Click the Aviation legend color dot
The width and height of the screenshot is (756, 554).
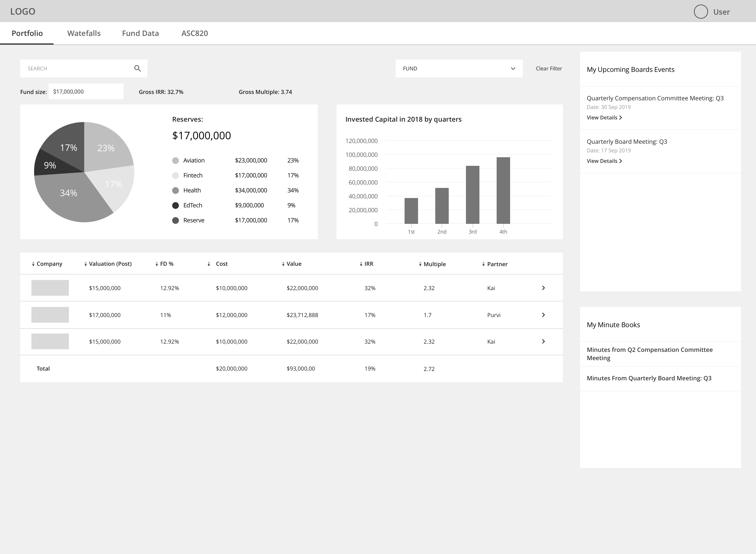[x=175, y=161]
